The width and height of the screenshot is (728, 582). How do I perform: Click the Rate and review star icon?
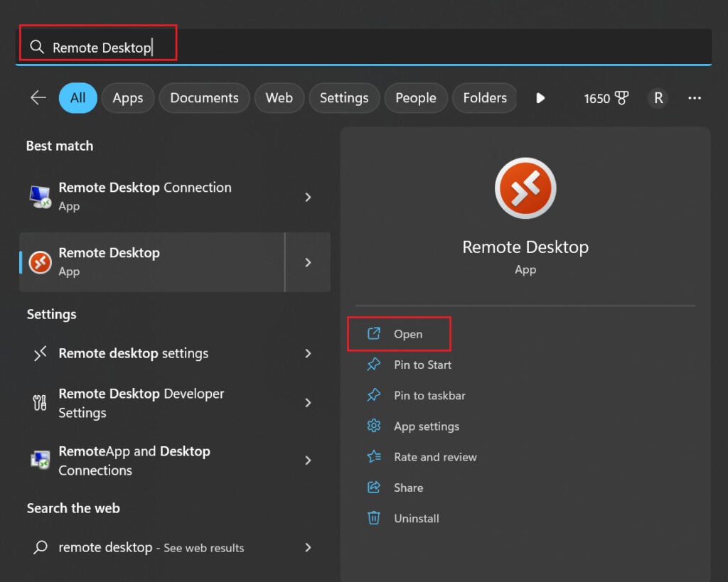[x=374, y=457]
